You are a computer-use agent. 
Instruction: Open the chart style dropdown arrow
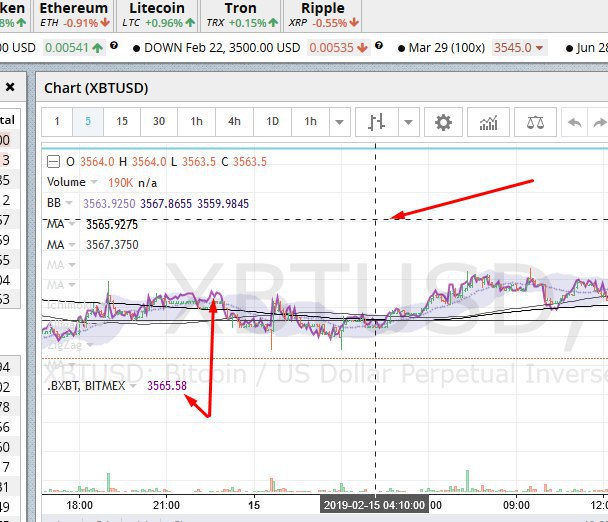pos(408,123)
